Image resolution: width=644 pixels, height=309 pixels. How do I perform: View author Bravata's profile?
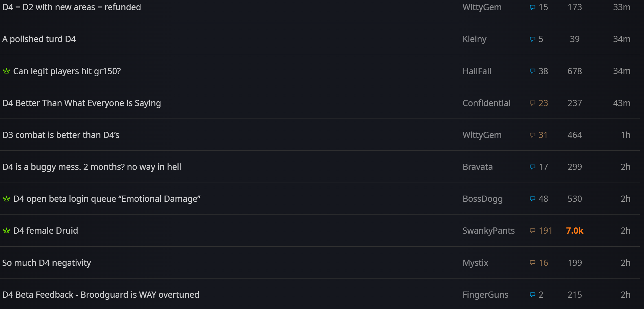(478, 167)
